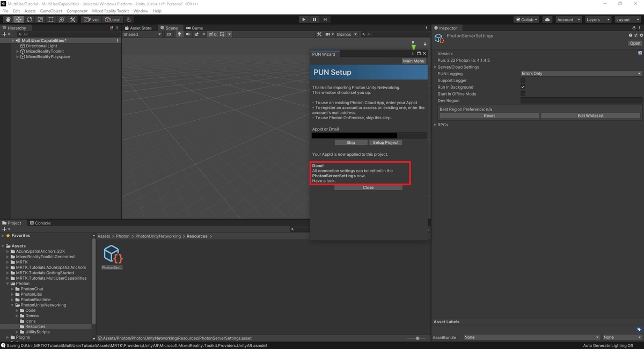Image resolution: width=644 pixels, height=349 pixels.
Task: Select the Rect transform tool
Action: point(51,19)
